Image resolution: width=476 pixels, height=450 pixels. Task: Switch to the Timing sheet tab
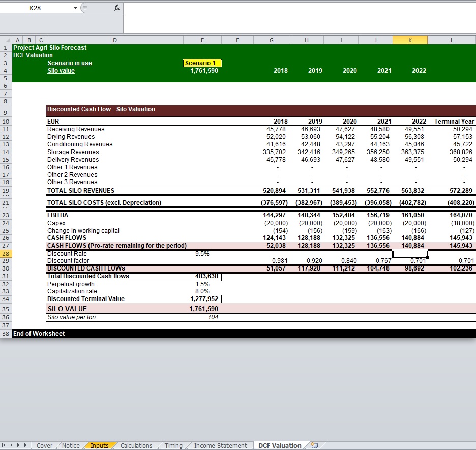[x=173, y=445]
